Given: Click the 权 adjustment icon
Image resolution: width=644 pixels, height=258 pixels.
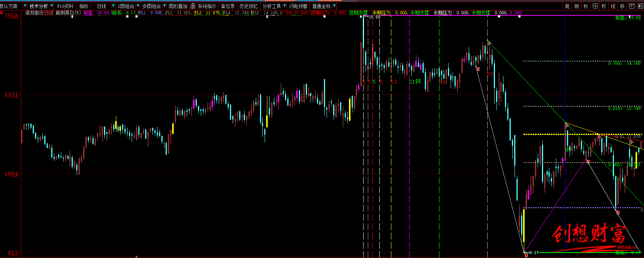Looking at the screenshot, I should [x=604, y=6].
